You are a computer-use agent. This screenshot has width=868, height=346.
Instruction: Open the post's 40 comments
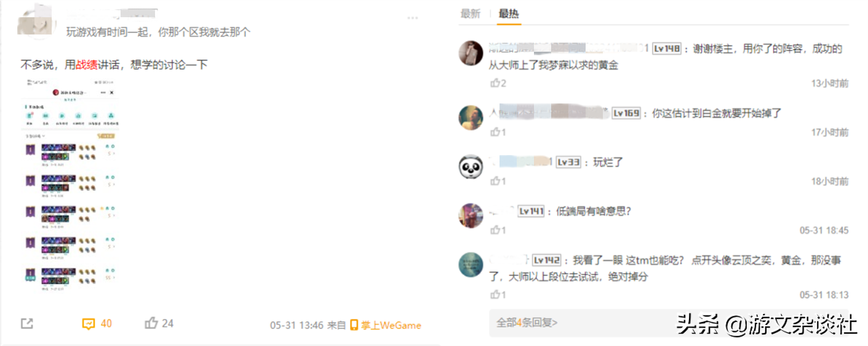(97, 324)
